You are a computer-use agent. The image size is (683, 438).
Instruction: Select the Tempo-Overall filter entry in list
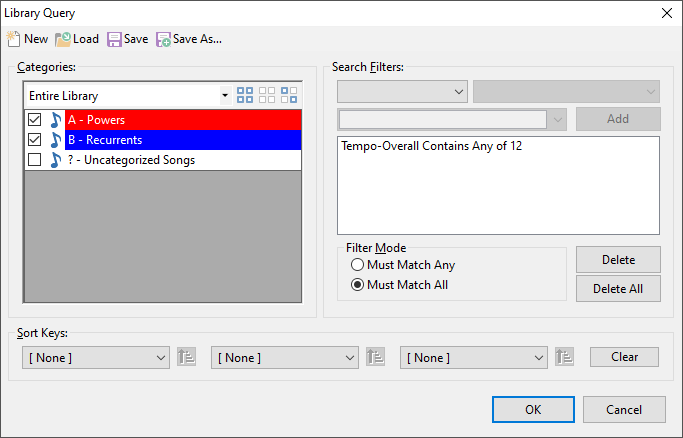pos(431,146)
